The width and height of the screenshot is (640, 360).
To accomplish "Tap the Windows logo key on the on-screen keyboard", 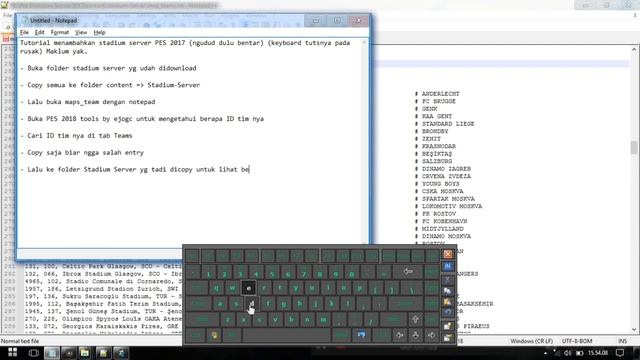I will click(x=215, y=335).
